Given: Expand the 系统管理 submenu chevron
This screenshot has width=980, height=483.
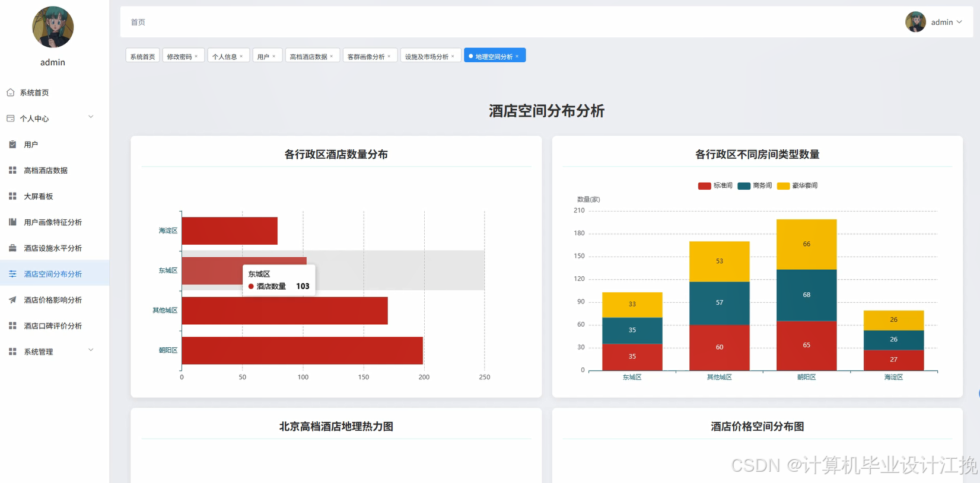Looking at the screenshot, I should 91,350.
